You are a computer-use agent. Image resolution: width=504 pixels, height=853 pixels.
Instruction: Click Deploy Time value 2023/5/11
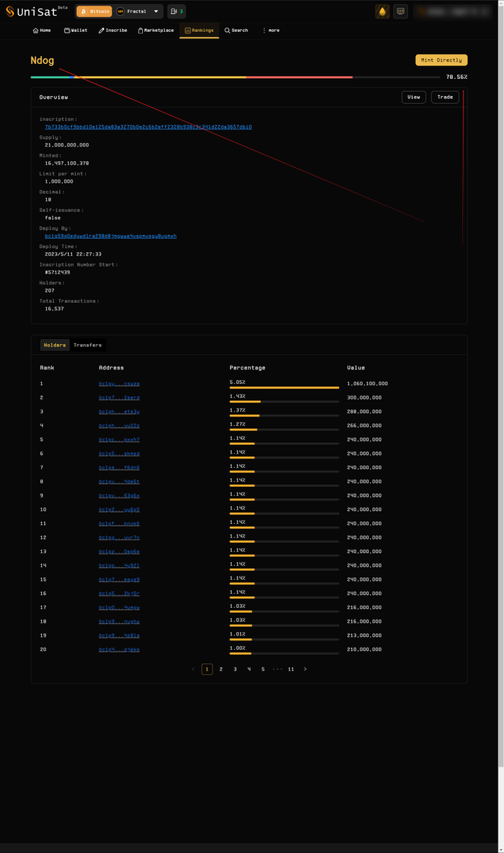coord(73,254)
